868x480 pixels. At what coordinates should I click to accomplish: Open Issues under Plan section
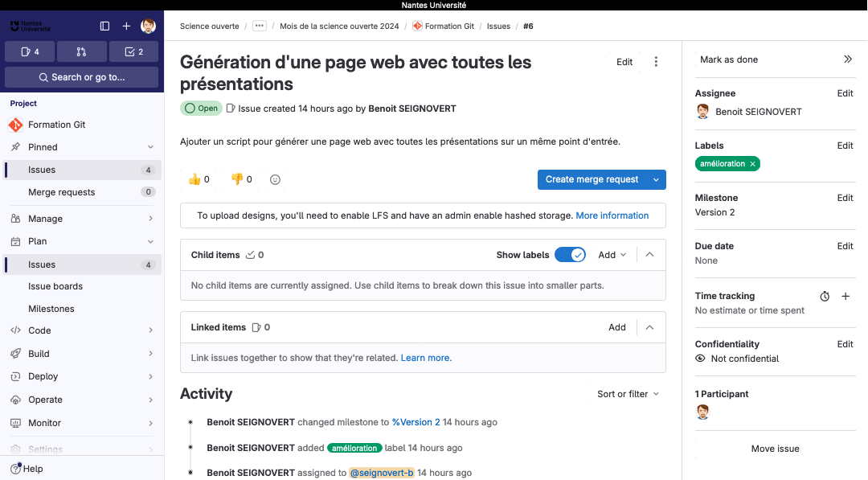83,265
